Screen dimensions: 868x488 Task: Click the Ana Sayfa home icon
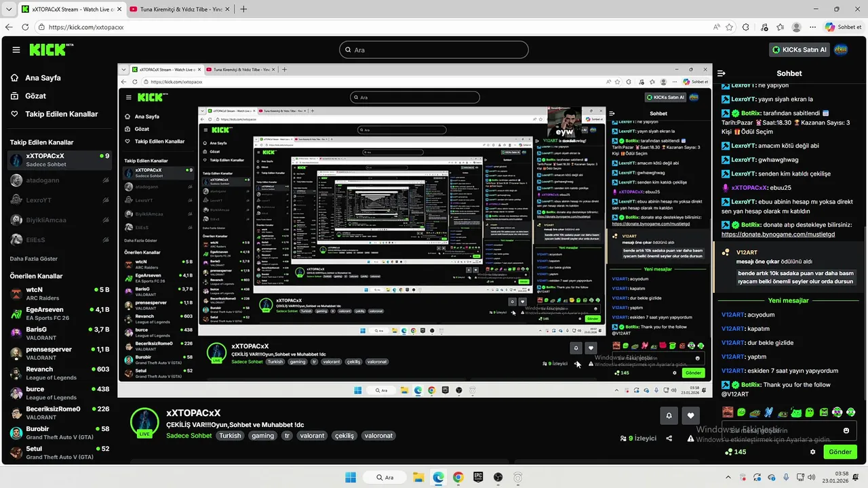(x=15, y=78)
